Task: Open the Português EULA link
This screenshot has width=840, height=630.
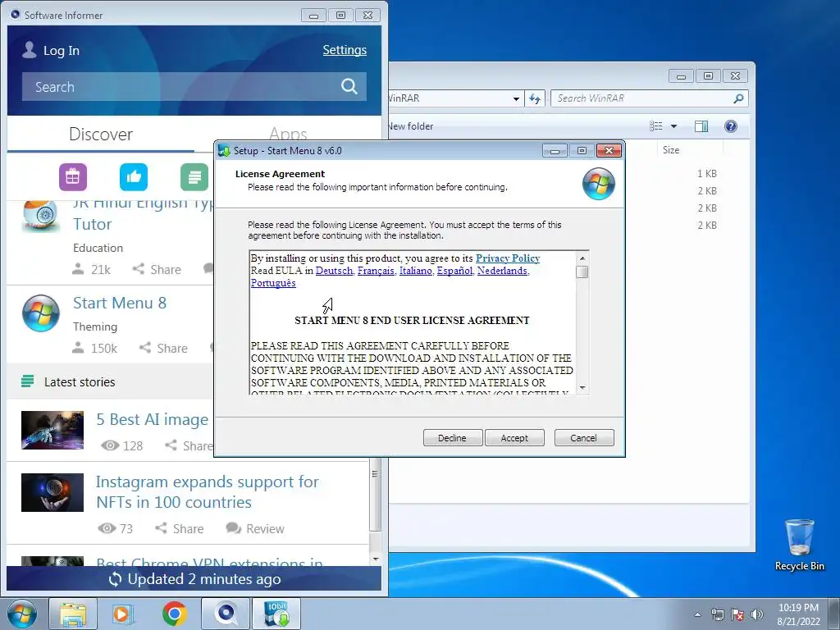Action: 273,283
